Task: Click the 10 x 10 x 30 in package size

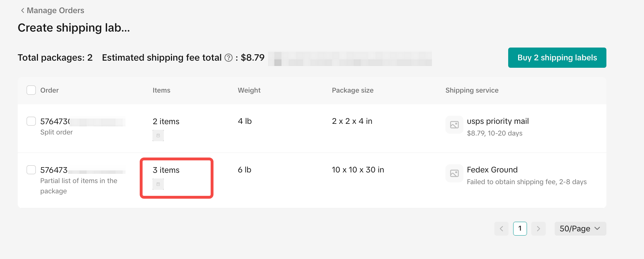Action: click(358, 170)
